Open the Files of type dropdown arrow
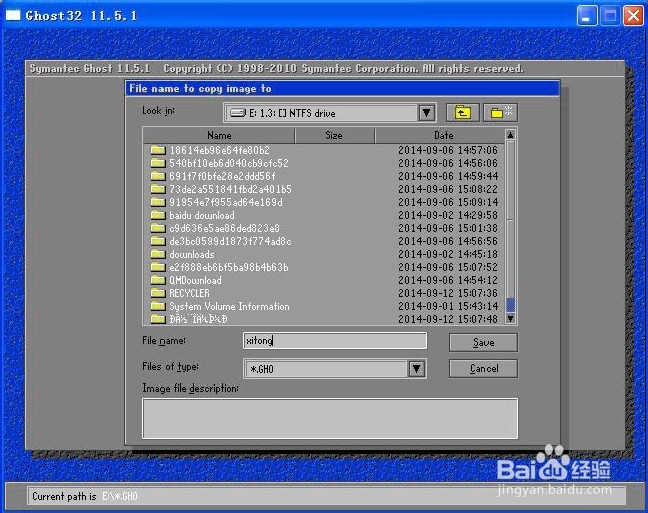Screen dimensions: 648x513 [x=417, y=368]
